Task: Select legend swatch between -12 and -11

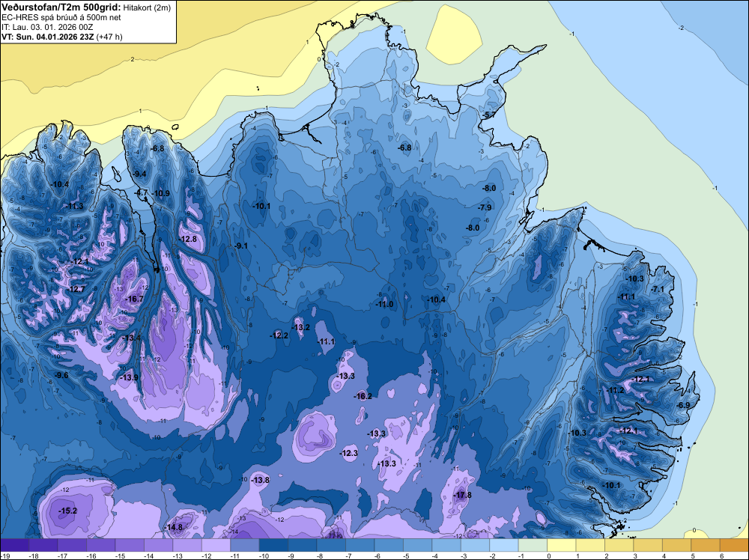Action: click(x=216, y=545)
